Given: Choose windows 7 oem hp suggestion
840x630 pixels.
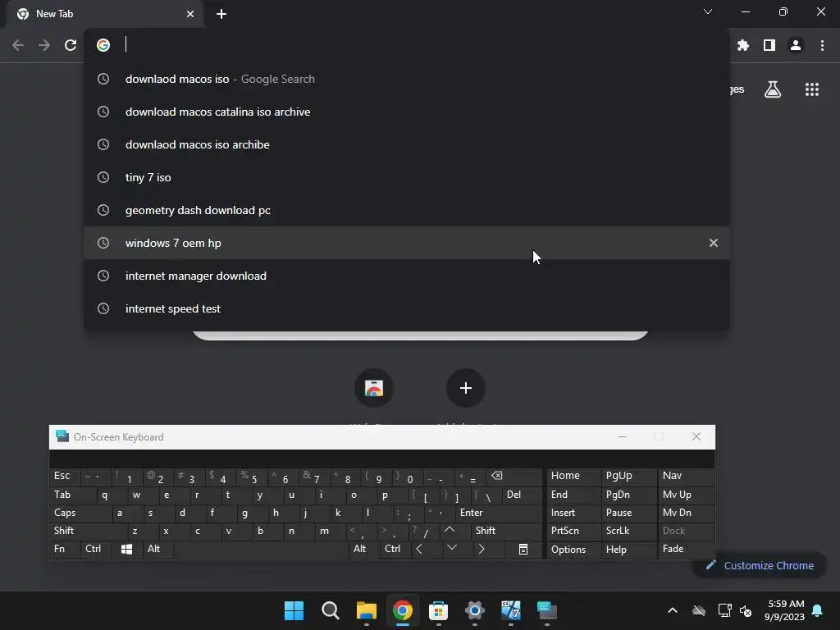Looking at the screenshot, I should coord(407,243).
